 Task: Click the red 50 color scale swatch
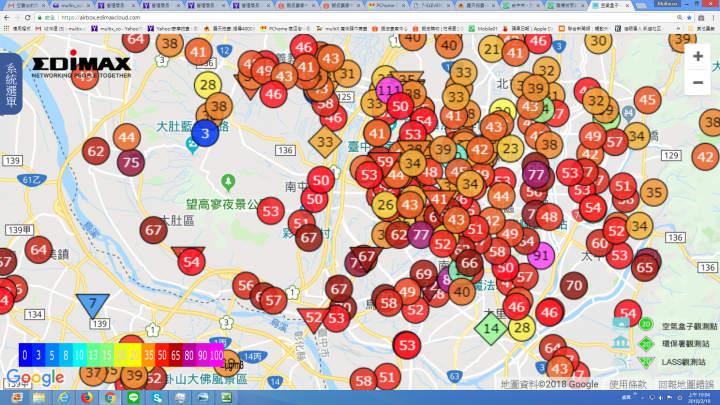(162, 355)
